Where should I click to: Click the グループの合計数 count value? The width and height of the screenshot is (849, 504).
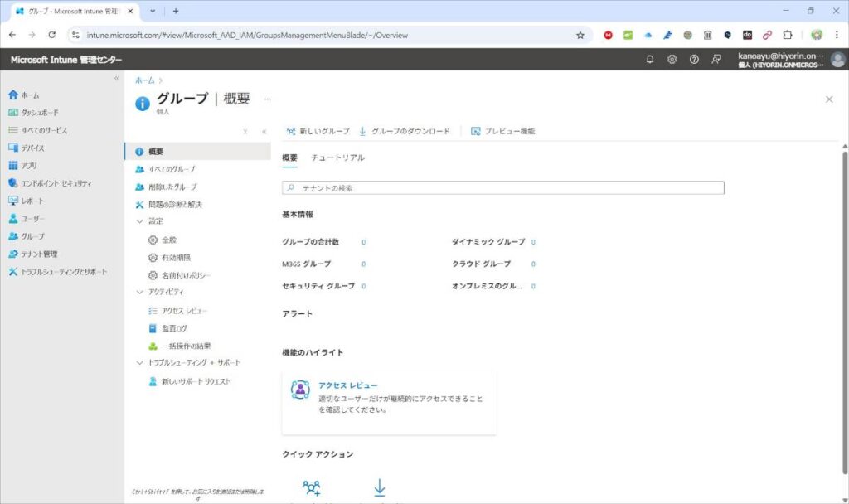(363, 243)
